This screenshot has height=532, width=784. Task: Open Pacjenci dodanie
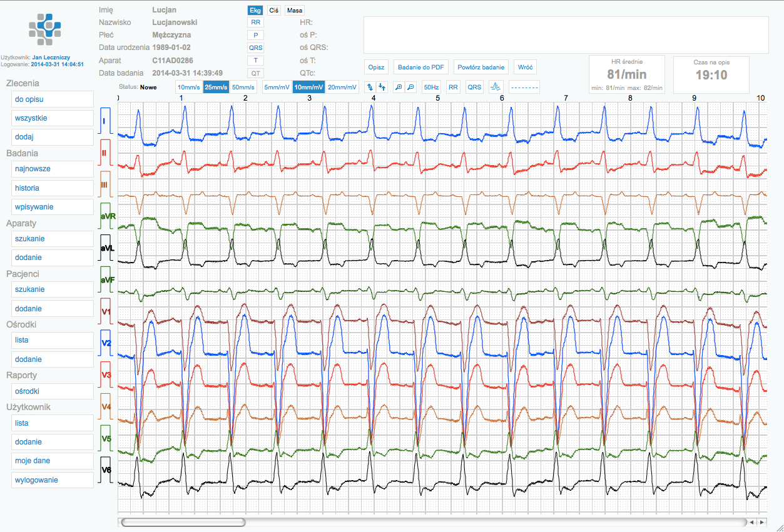point(53,309)
